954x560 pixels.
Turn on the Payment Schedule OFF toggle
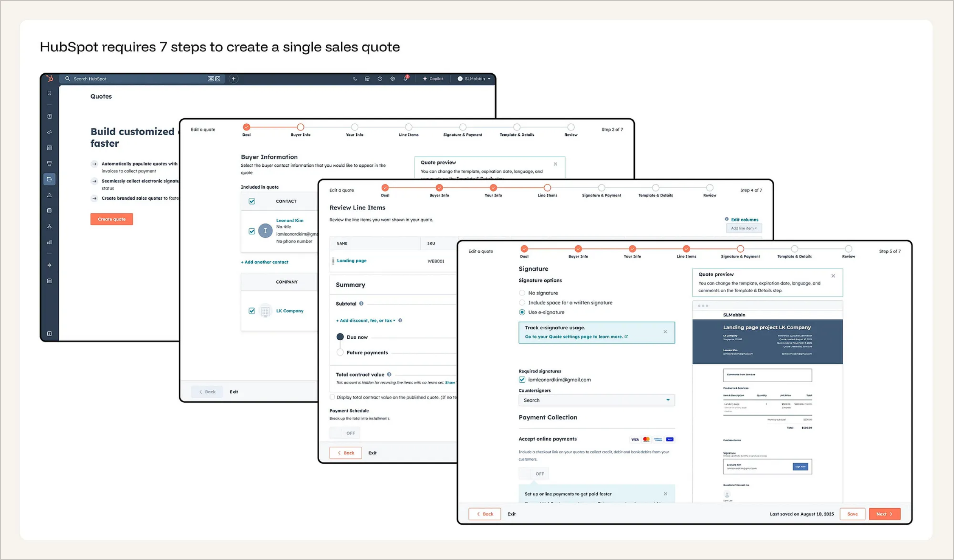click(x=344, y=433)
